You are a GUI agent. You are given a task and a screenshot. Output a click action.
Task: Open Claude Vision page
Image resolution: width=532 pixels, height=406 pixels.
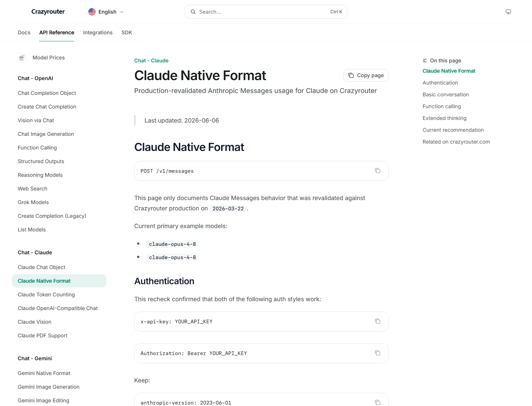pos(34,322)
